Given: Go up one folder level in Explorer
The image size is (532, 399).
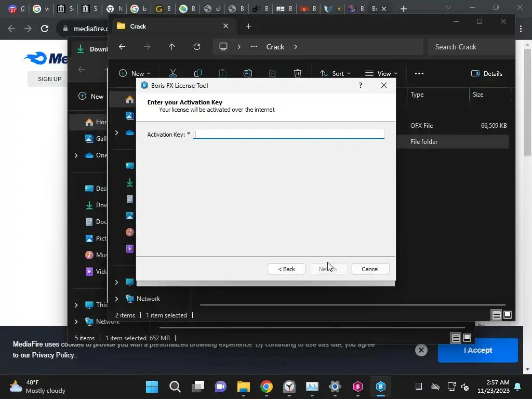Looking at the screenshot, I should pyautogui.click(x=171, y=47).
